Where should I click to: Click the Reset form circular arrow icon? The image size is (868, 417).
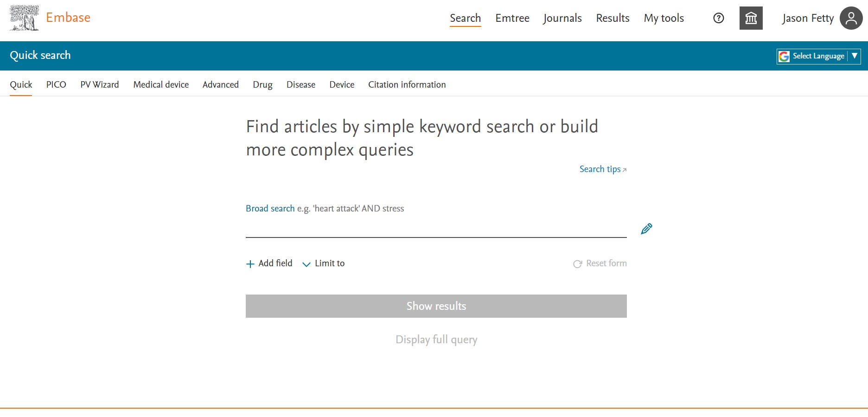tap(577, 264)
